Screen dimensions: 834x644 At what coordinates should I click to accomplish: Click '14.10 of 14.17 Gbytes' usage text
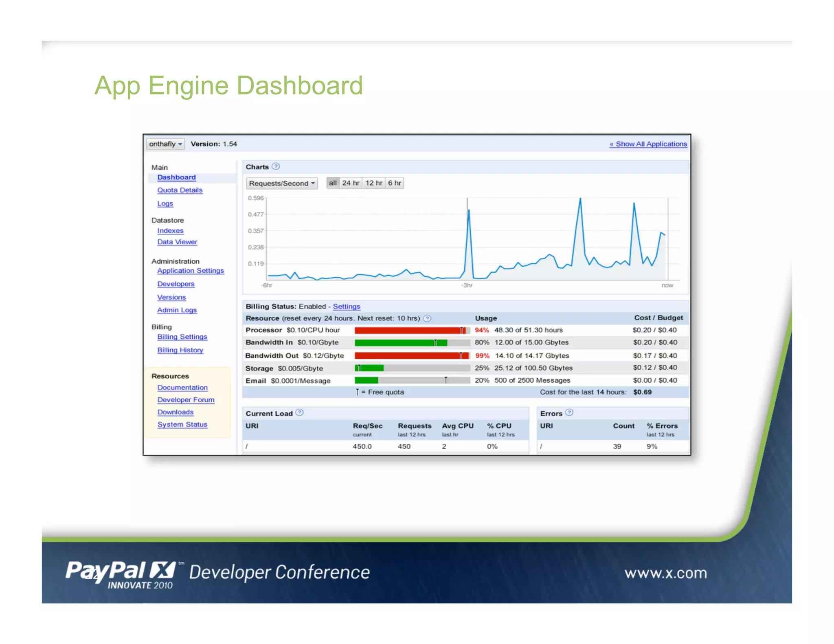[x=532, y=355]
